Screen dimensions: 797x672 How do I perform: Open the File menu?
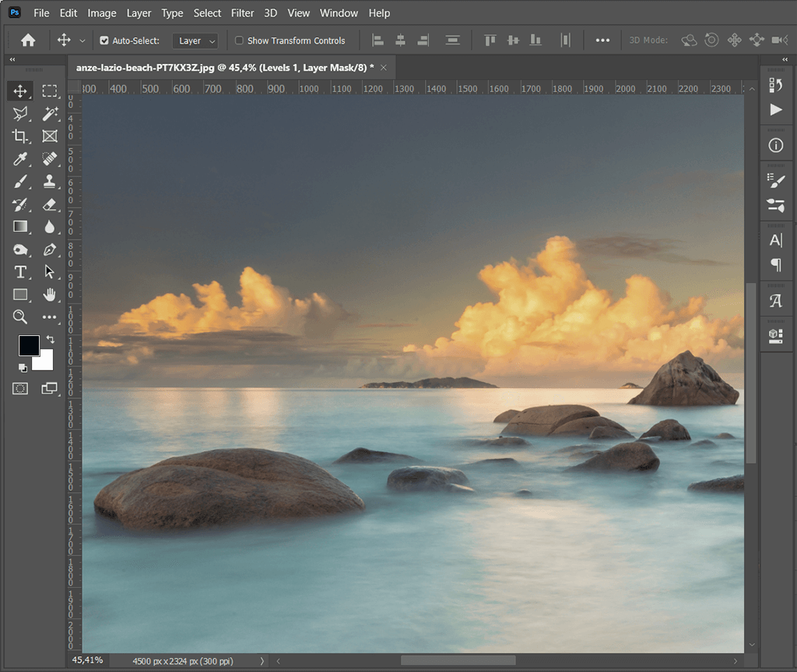[x=41, y=13]
